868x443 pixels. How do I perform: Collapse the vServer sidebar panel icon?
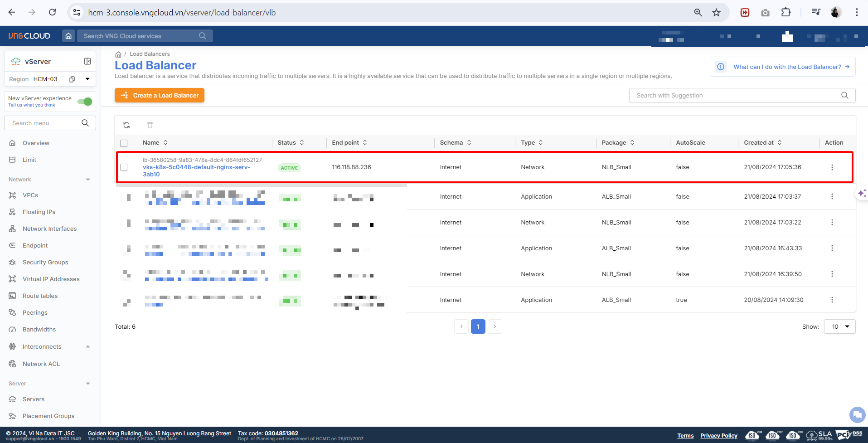[x=87, y=61]
